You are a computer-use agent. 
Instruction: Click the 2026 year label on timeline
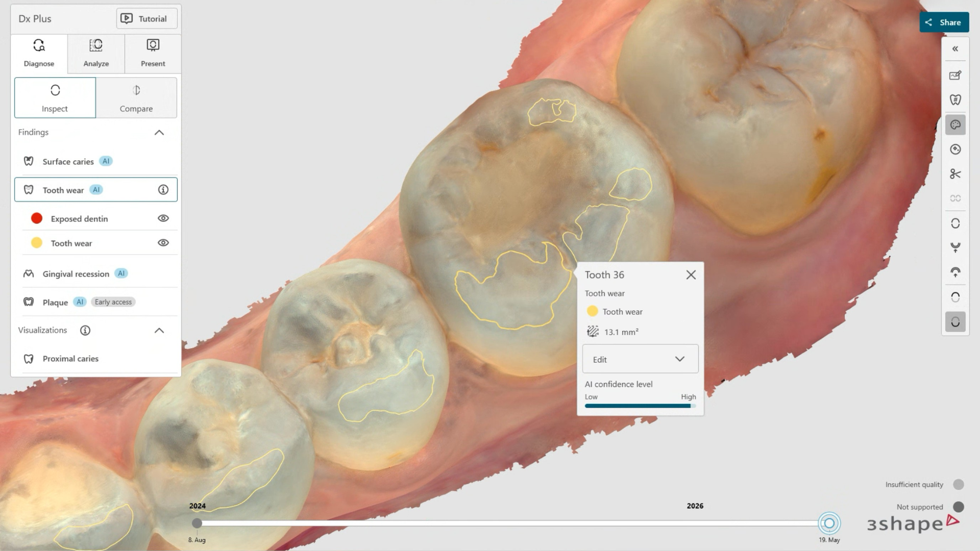(x=695, y=506)
